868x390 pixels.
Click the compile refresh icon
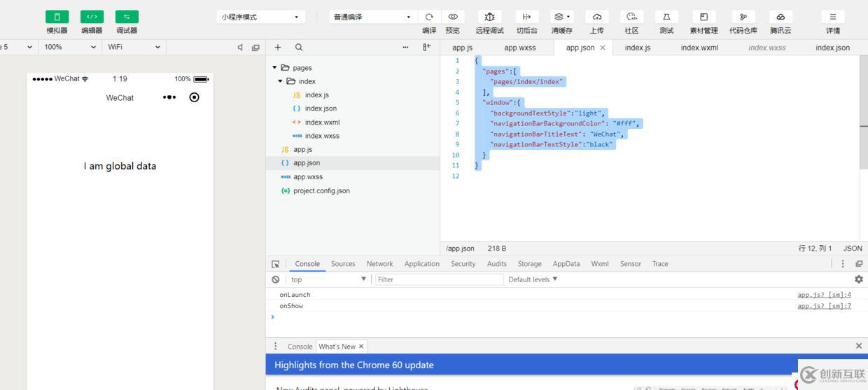[429, 17]
